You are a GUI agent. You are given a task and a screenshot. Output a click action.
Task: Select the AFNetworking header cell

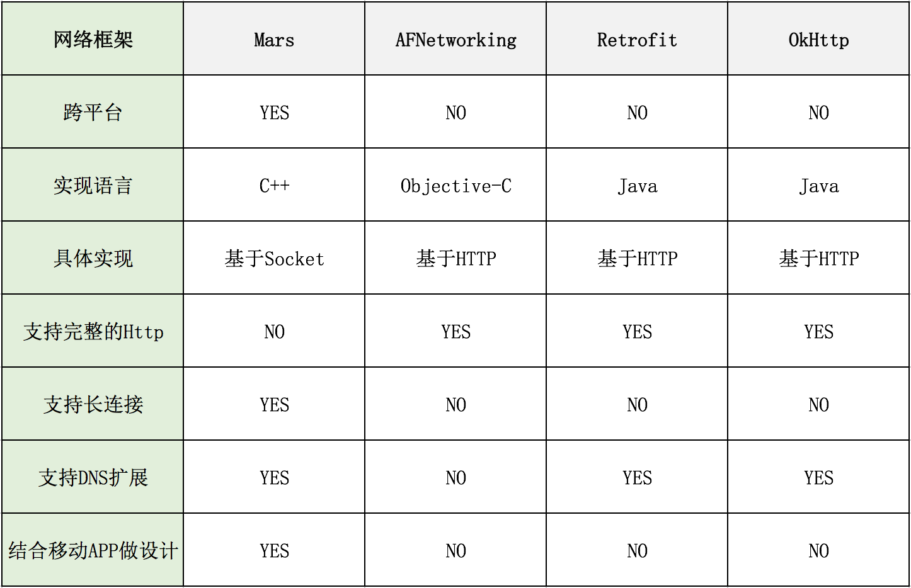coord(455,39)
